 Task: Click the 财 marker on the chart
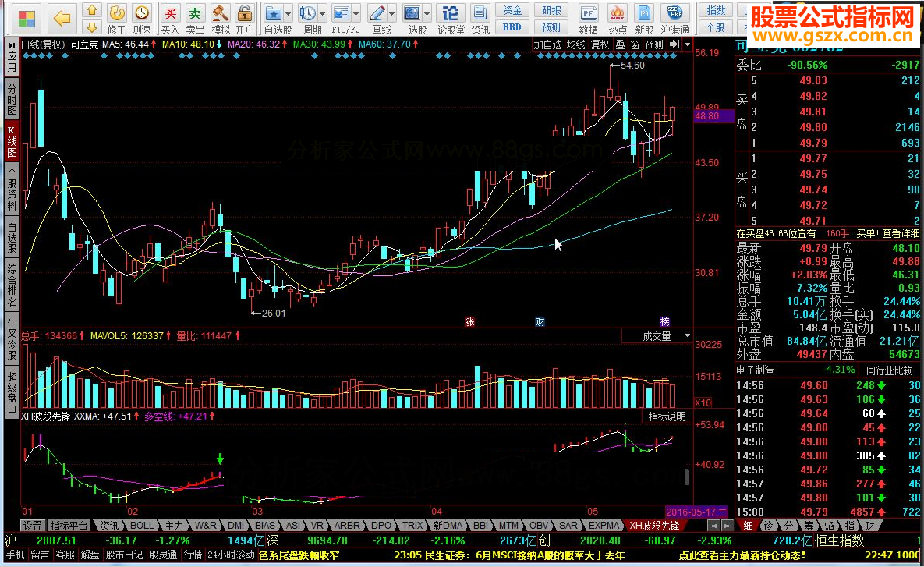click(x=540, y=322)
